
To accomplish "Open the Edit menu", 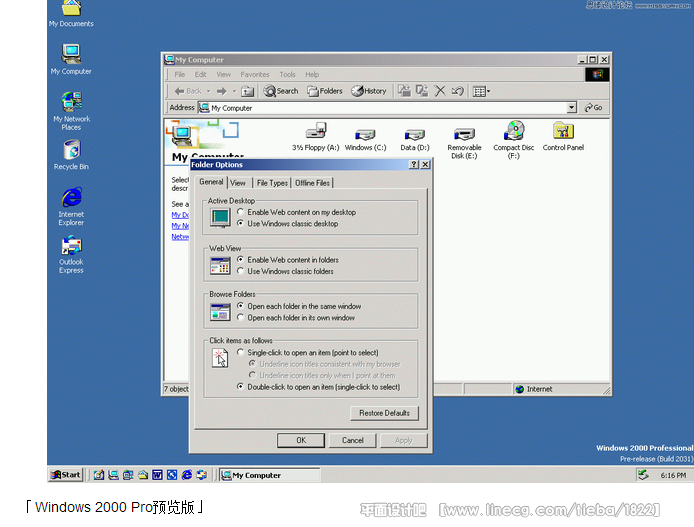I will point(200,74).
